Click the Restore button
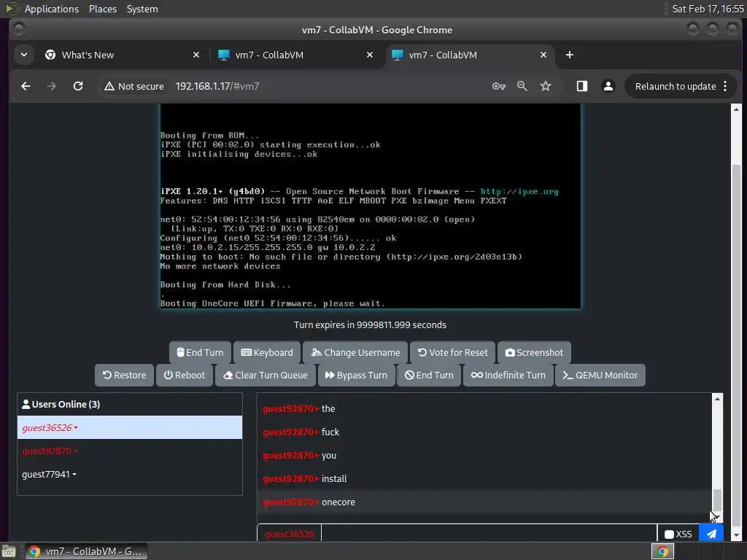Viewport: 747px width, 560px height. click(124, 376)
